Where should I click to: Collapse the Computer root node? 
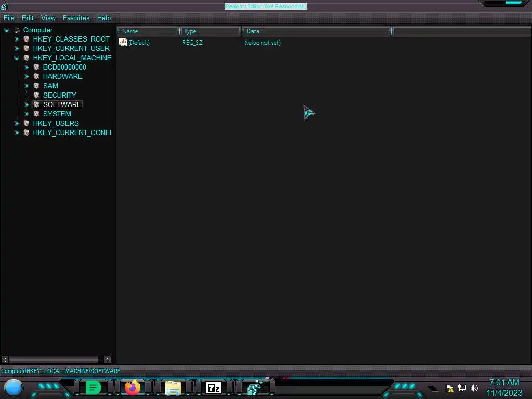pos(6,30)
